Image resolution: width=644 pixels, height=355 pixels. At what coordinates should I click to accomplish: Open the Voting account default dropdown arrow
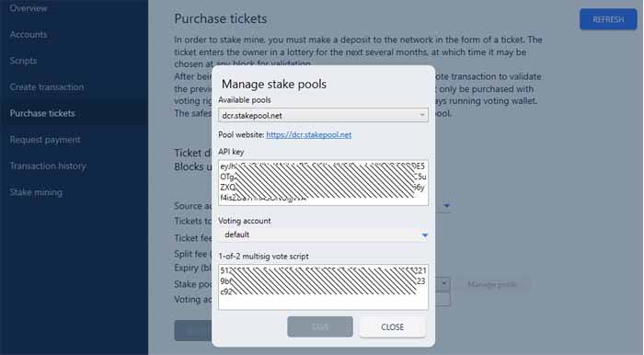pyautogui.click(x=425, y=235)
